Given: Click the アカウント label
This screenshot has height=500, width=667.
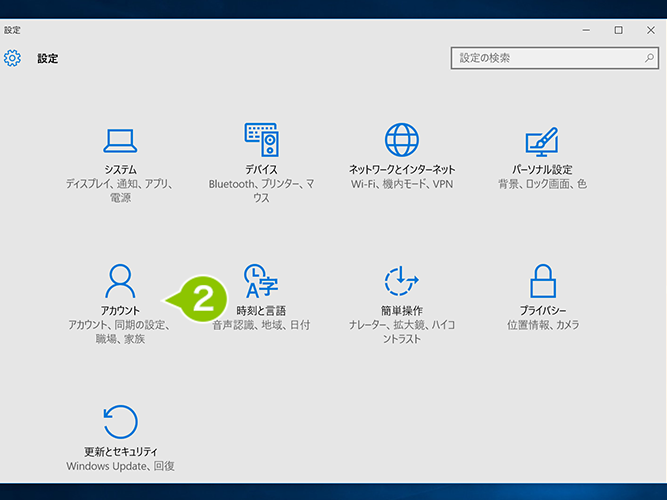Looking at the screenshot, I should point(120,310).
